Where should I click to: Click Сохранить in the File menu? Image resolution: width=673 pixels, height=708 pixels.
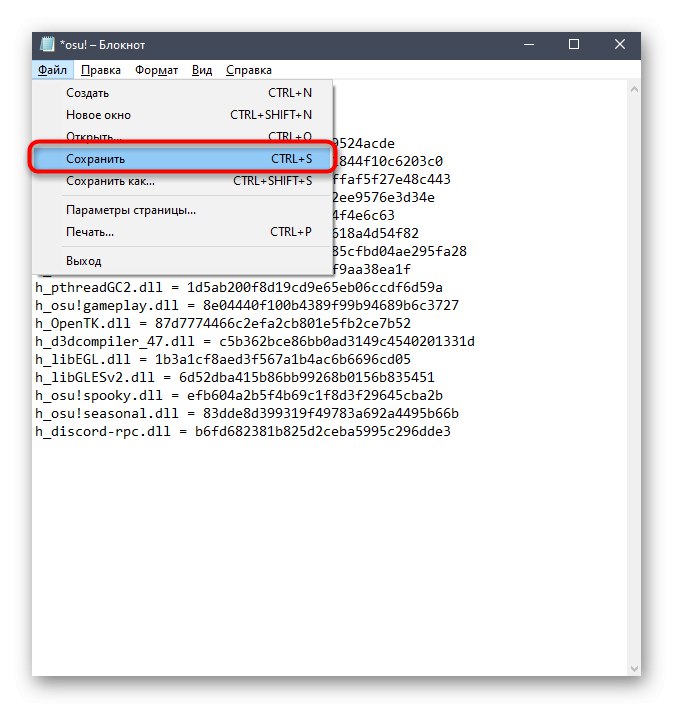[182, 159]
